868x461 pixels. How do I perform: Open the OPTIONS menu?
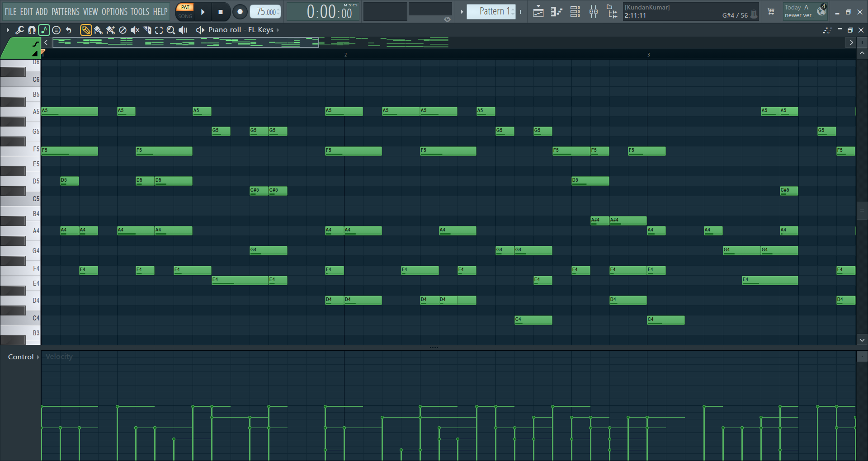click(115, 12)
